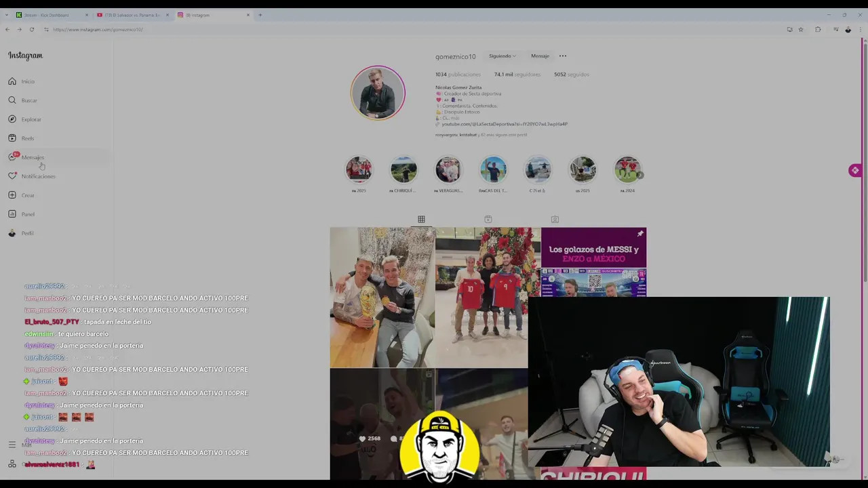The height and width of the screenshot is (488, 868).
Task: Click the Nicolas Gomez Zurita name text
Action: coord(458,87)
